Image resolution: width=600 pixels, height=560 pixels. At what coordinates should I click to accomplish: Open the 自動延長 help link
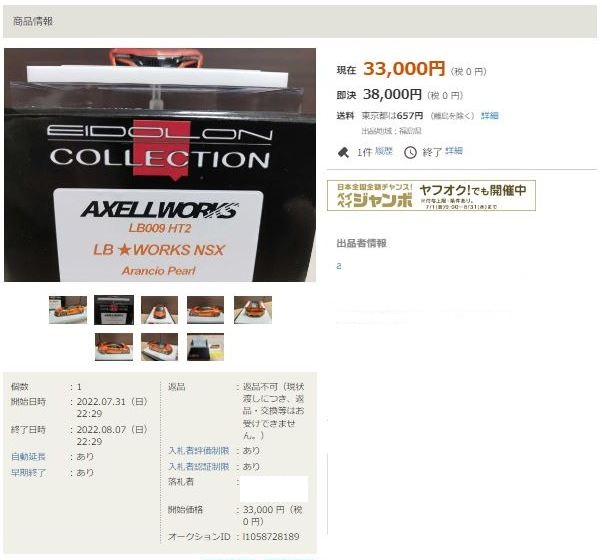point(28,457)
